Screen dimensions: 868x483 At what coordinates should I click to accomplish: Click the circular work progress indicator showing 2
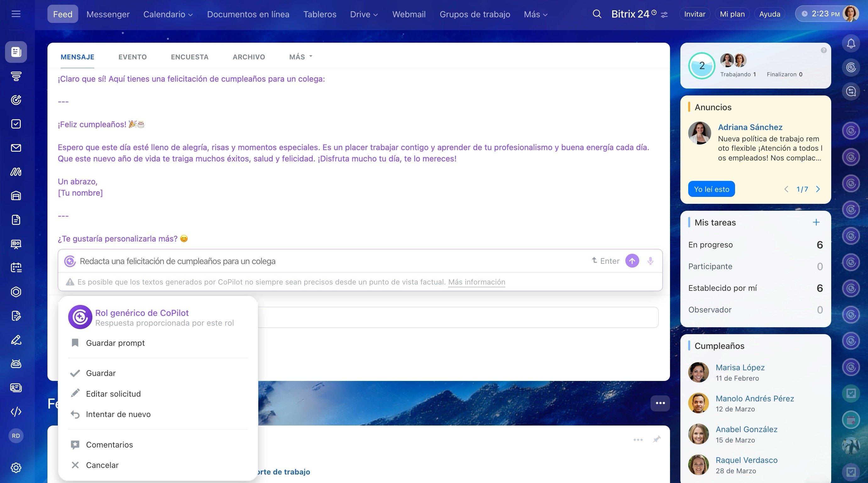click(x=701, y=66)
